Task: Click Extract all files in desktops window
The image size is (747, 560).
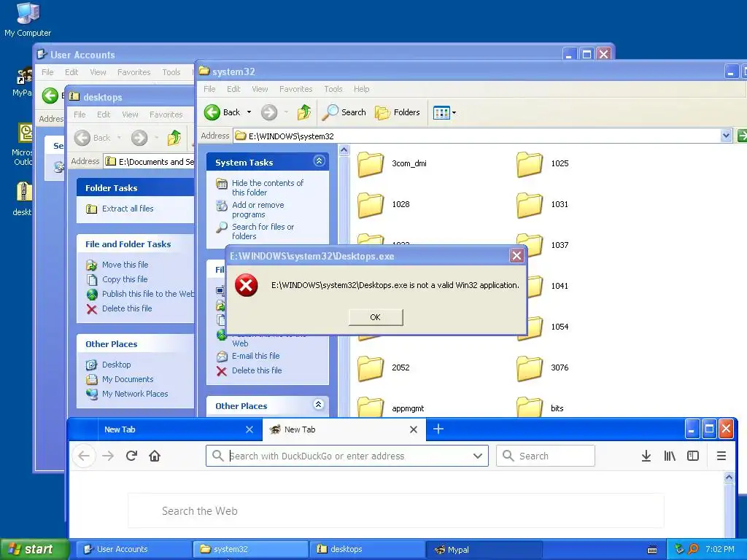Action: [127, 209]
